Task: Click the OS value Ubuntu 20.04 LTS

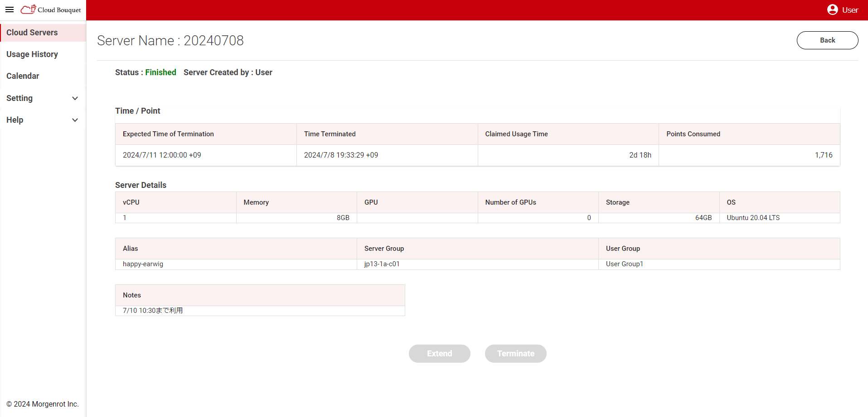Action: point(753,218)
